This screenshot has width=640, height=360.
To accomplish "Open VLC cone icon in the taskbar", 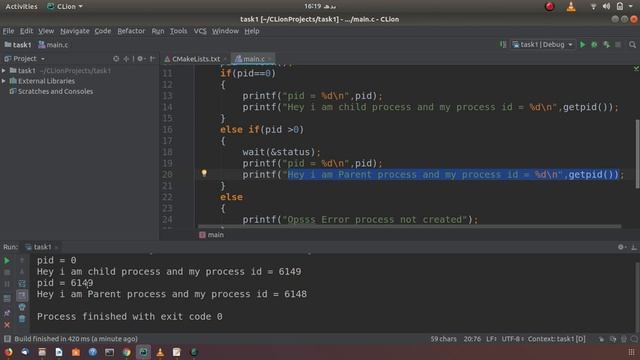I will pyautogui.click(x=160, y=352).
